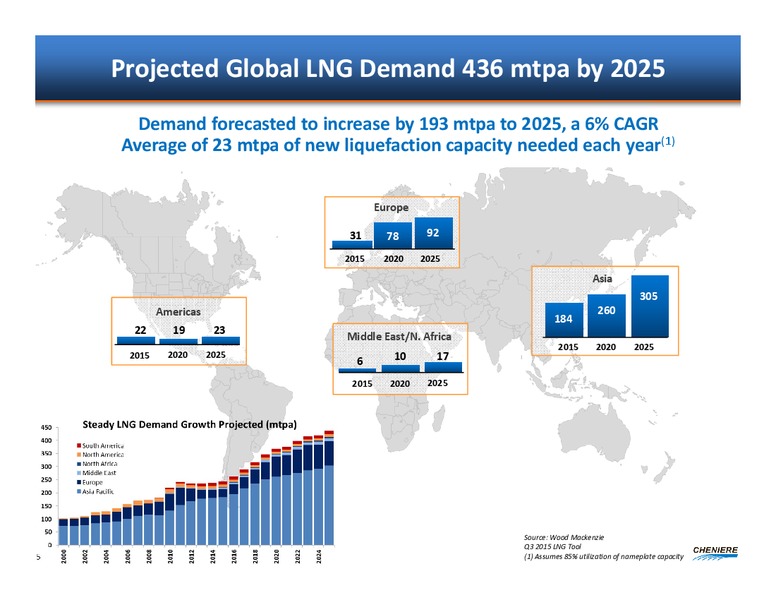
Task: Click the 2010 x-axis year label
Action: pyautogui.click(x=170, y=556)
